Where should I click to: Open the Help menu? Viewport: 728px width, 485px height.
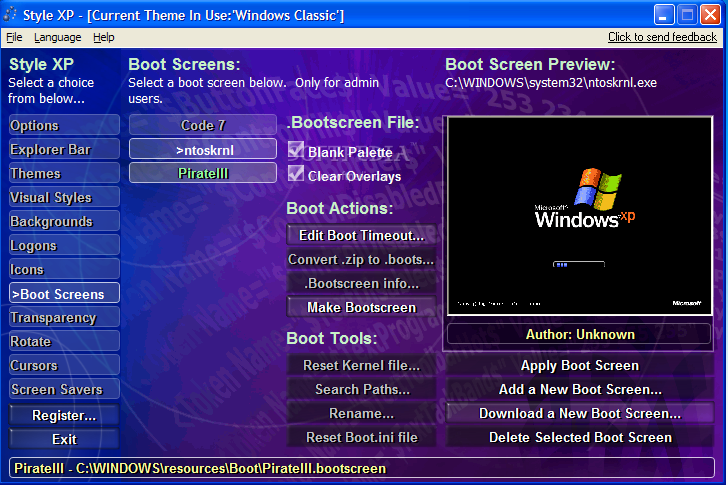[x=104, y=37]
